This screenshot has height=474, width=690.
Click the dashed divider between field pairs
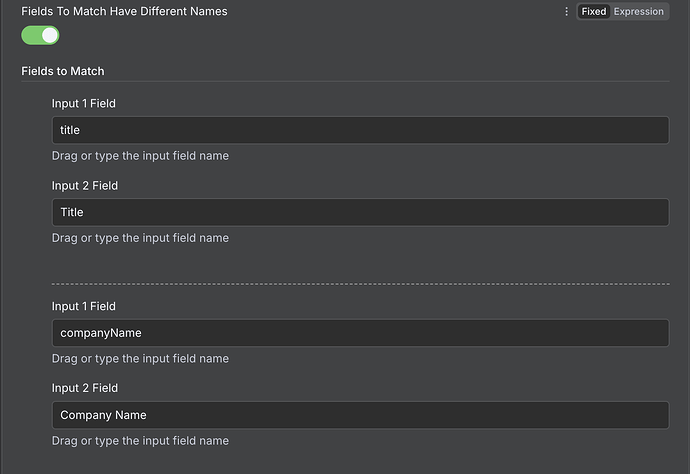[360, 284]
